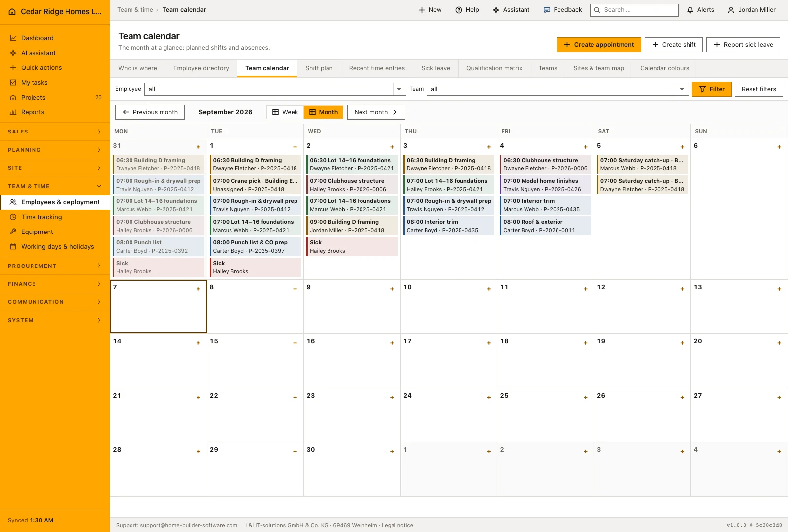This screenshot has width=788, height=532.
Task: Click the Reset filters button
Action: point(759,89)
